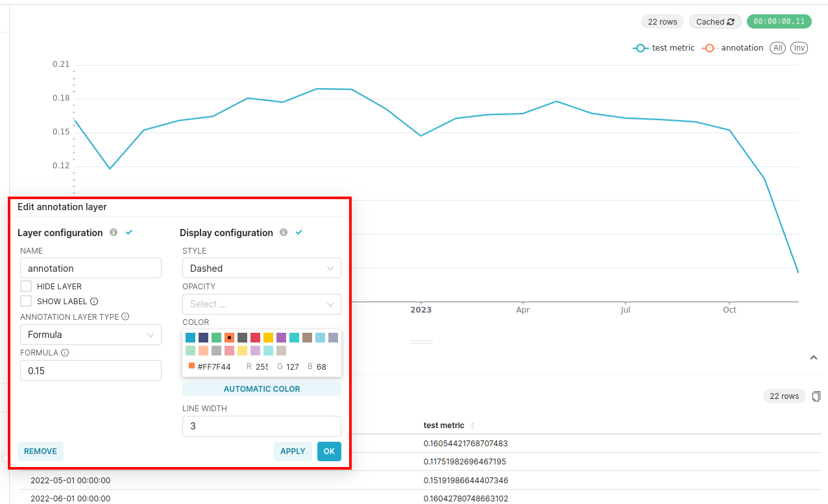Pick the dark gray color swatch

pos(242,337)
